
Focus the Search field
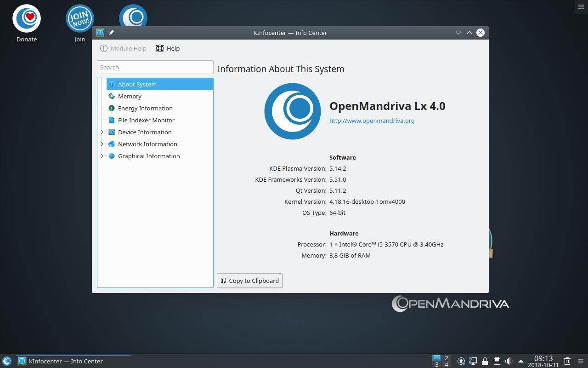pos(155,67)
